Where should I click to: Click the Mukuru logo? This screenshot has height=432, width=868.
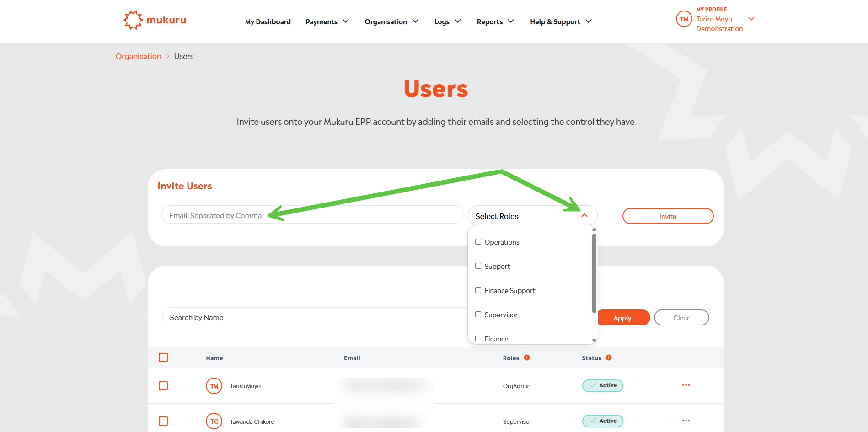tap(155, 20)
